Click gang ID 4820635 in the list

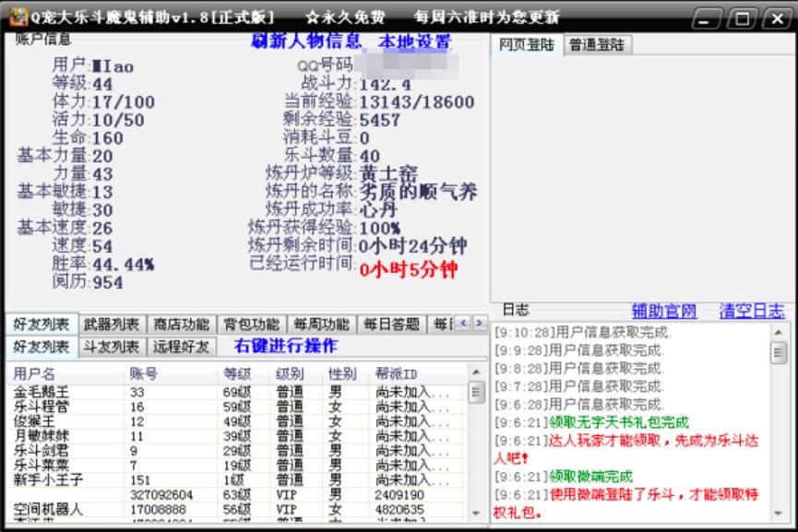(x=399, y=509)
